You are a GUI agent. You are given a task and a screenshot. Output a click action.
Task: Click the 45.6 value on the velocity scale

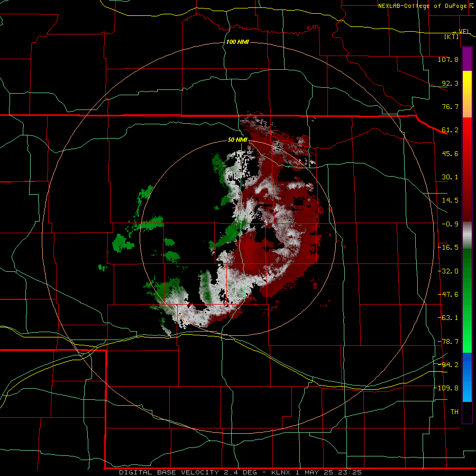pos(450,153)
